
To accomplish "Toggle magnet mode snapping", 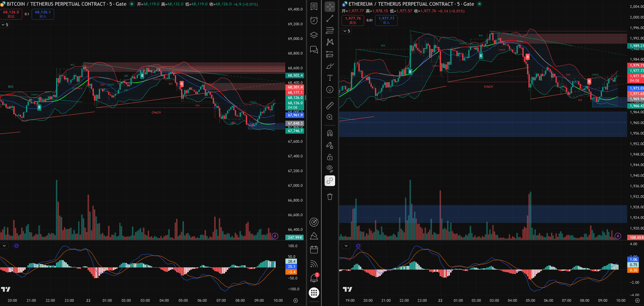I will point(330,133).
